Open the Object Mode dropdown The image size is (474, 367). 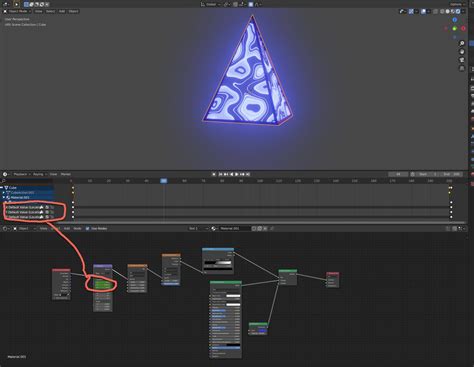[19, 11]
